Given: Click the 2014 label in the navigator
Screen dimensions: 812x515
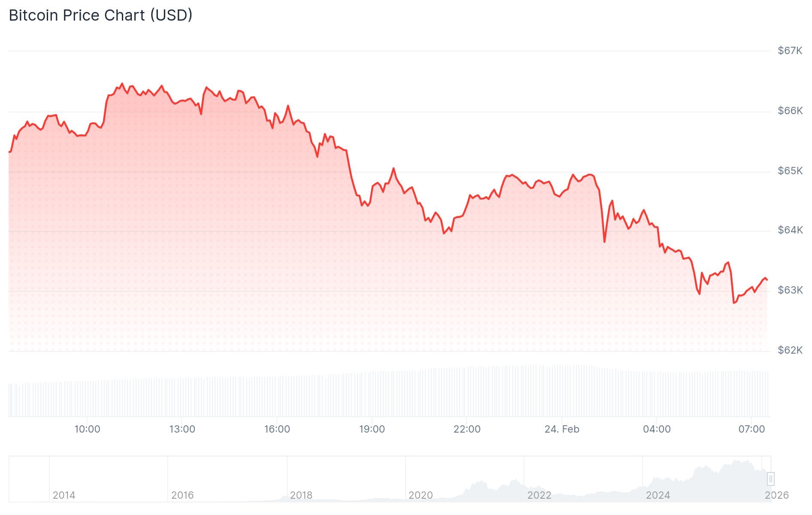Looking at the screenshot, I should click(64, 495).
